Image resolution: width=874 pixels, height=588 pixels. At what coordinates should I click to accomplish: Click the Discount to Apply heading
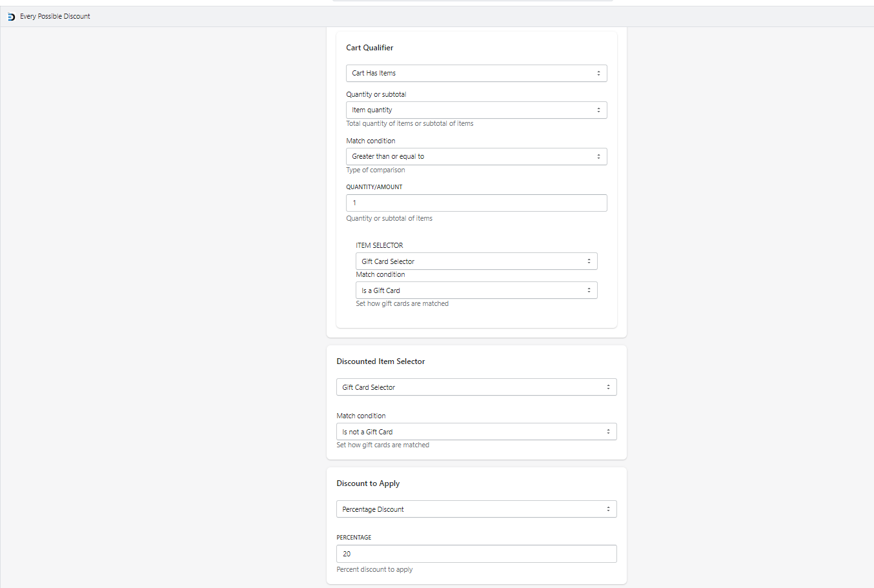[x=368, y=483]
